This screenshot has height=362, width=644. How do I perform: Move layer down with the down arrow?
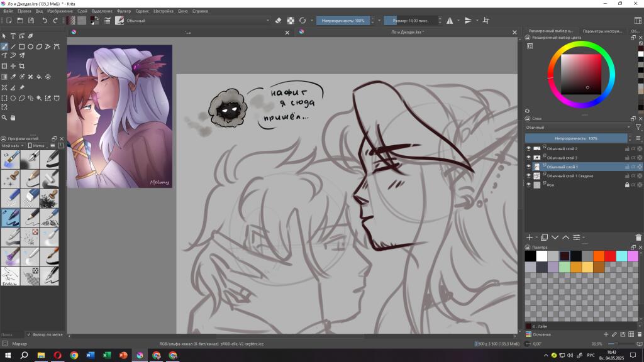tap(555, 237)
